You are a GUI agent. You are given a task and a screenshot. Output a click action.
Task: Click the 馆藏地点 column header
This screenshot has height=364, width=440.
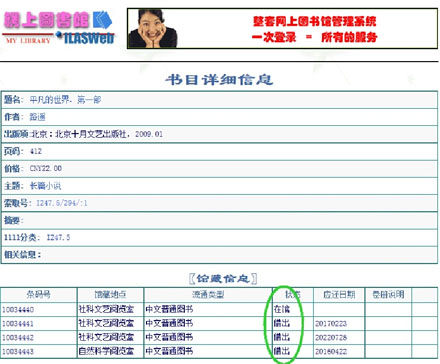pos(110,295)
